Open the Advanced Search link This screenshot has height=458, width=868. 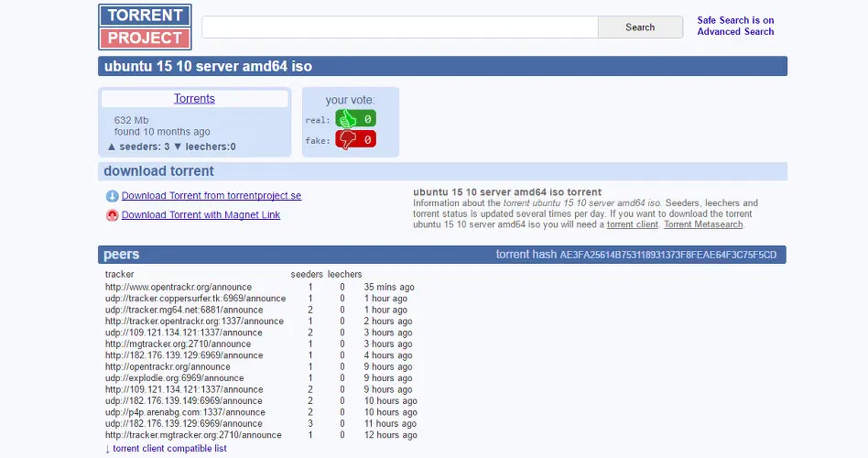735,31
